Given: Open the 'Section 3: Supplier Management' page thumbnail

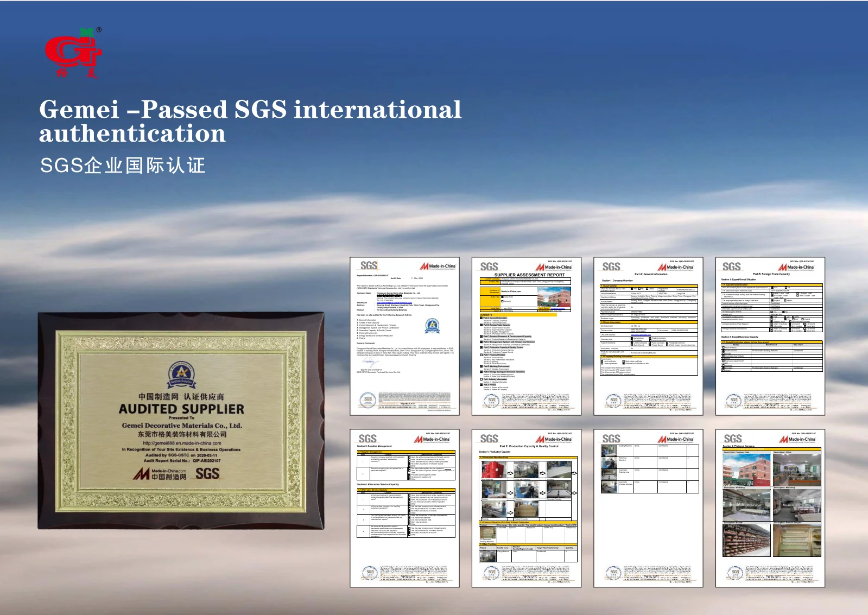Looking at the screenshot, I should tap(404, 508).
